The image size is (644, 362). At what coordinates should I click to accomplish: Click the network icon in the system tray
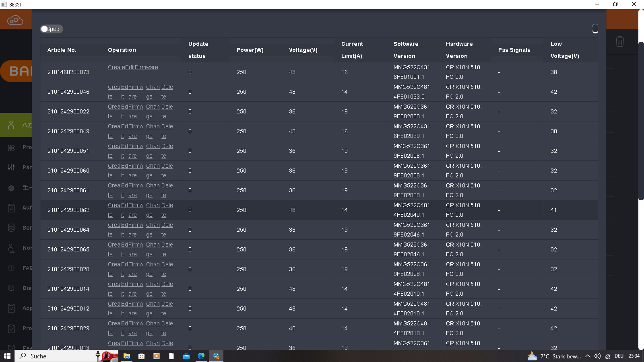[607, 356]
